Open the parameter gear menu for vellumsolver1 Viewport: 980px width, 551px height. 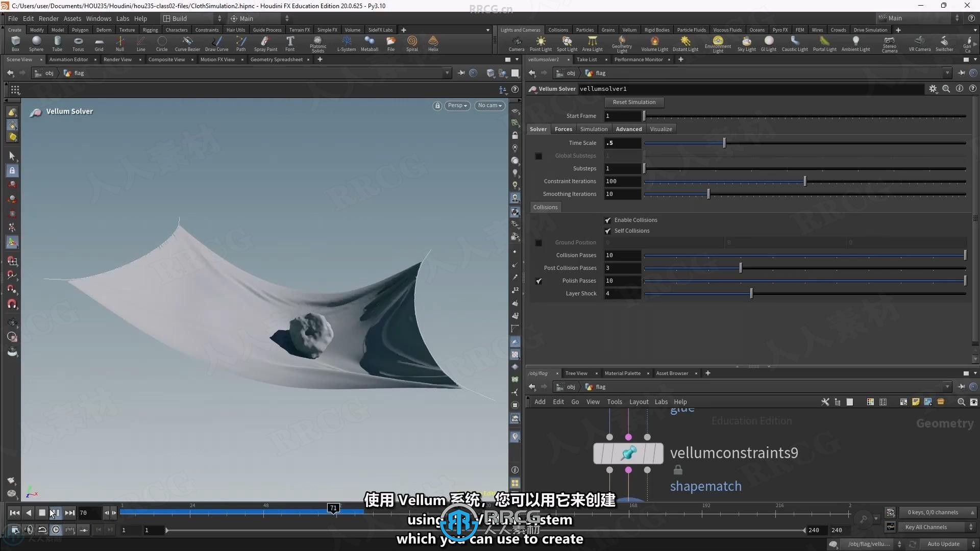[933, 89]
